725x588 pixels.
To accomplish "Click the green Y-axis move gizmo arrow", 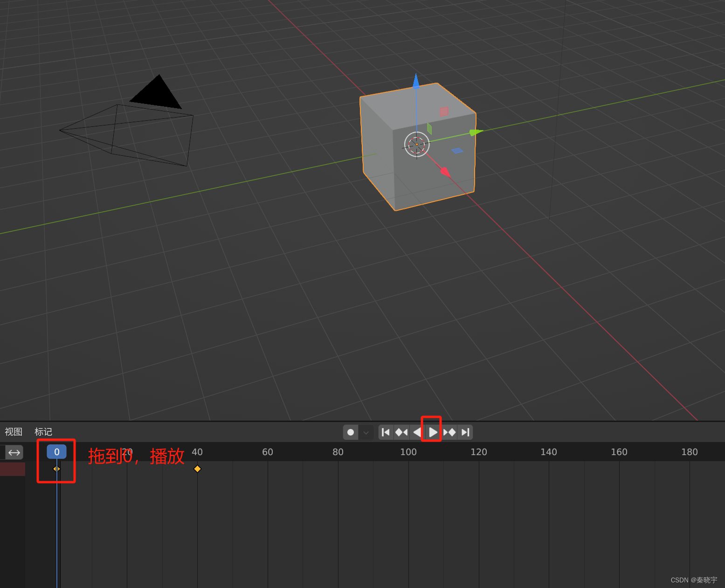I will tap(476, 132).
